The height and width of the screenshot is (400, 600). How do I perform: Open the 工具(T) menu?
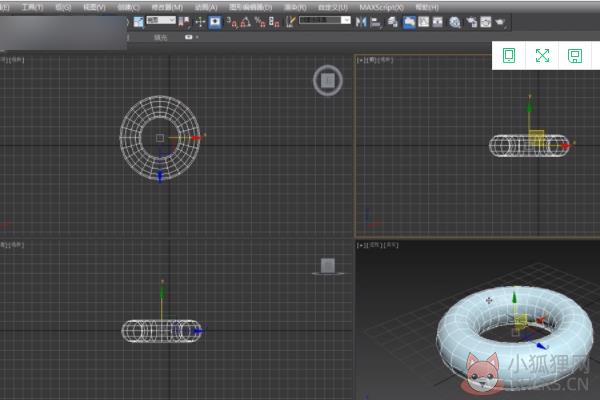point(32,7)
